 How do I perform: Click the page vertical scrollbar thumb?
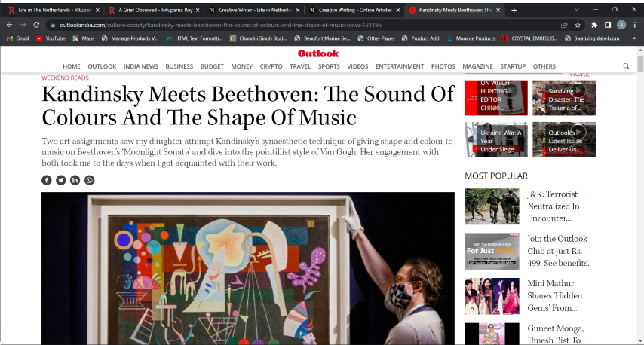pos(640,64)
